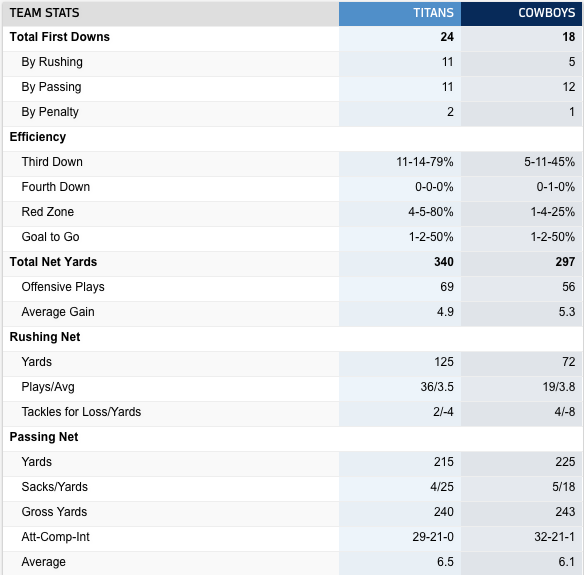Click the Offensive Plays row label
This screenshot has width=584, height=575.
[x=63, y=287]
